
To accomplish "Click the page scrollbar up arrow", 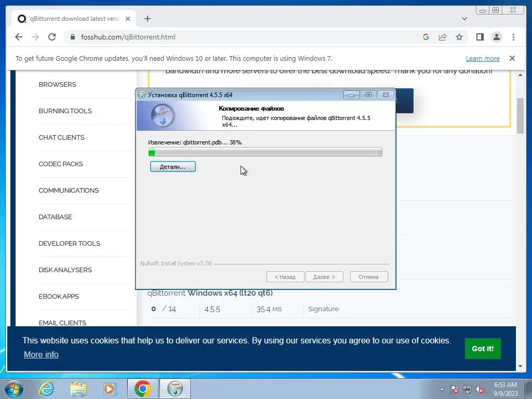I will pos(520,75).
